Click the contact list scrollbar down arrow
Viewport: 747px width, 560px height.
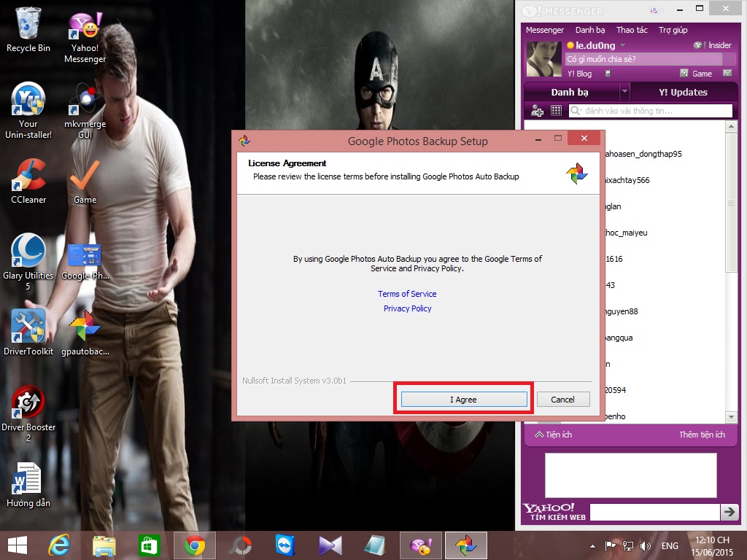click(731, 416)
